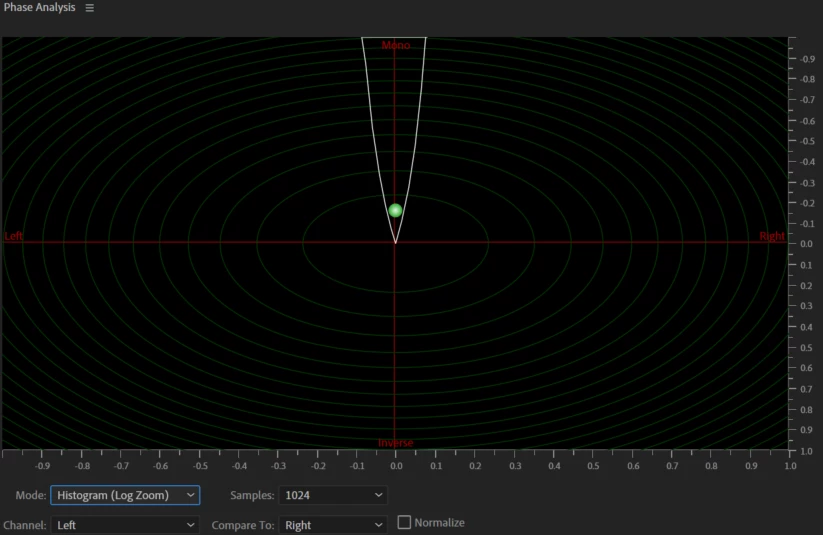The image size is (823, 535).
Task: Click the 0.0 value on the horizontal ruler
Action: coord(396,466)
